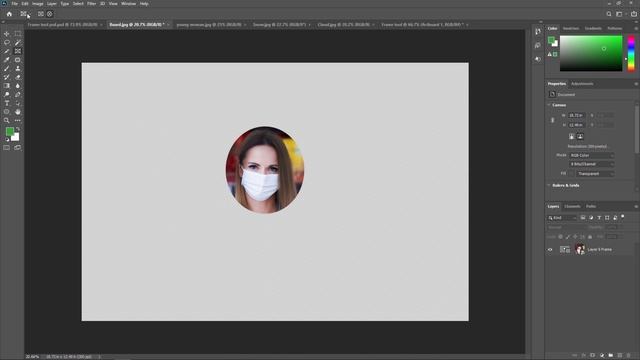Select the Pen tool

pyautogui.click(x=18, y=94)
